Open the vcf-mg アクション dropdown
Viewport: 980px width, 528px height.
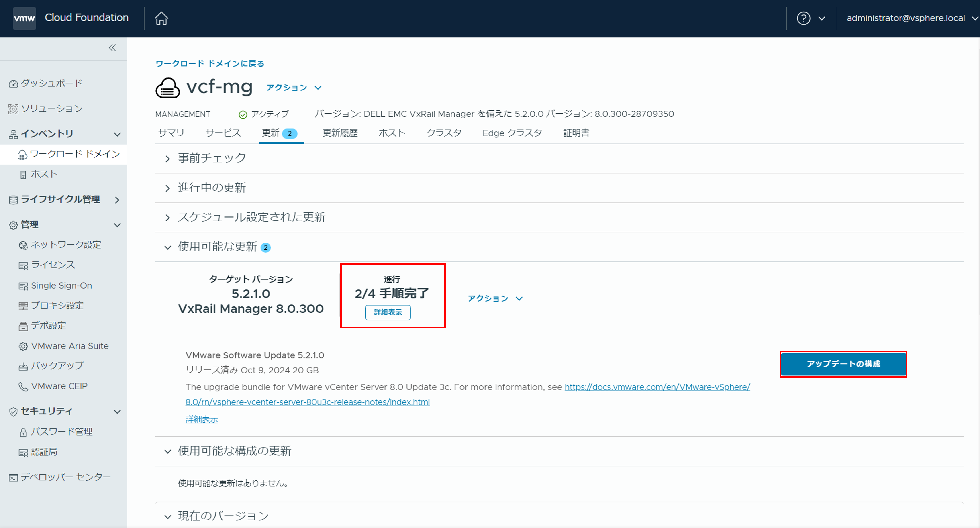294,88
